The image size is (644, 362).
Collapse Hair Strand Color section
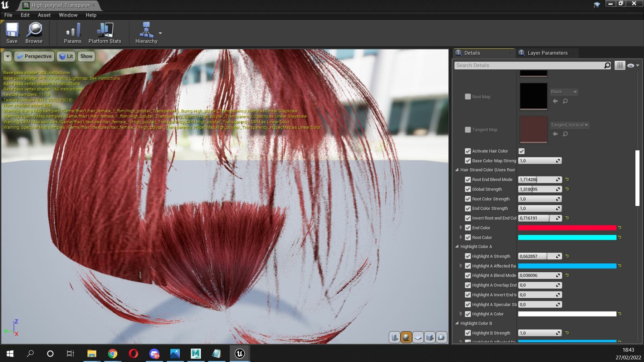click(x=457, y=170)
